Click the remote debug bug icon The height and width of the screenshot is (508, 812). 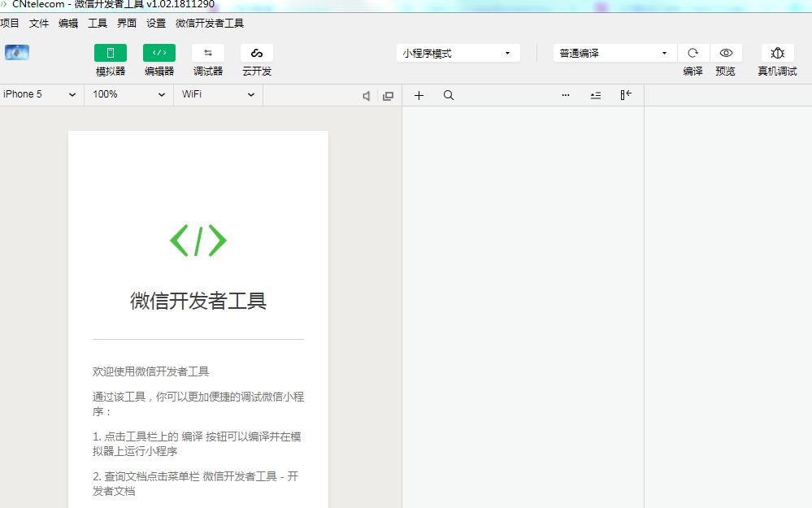coord(777,53)
